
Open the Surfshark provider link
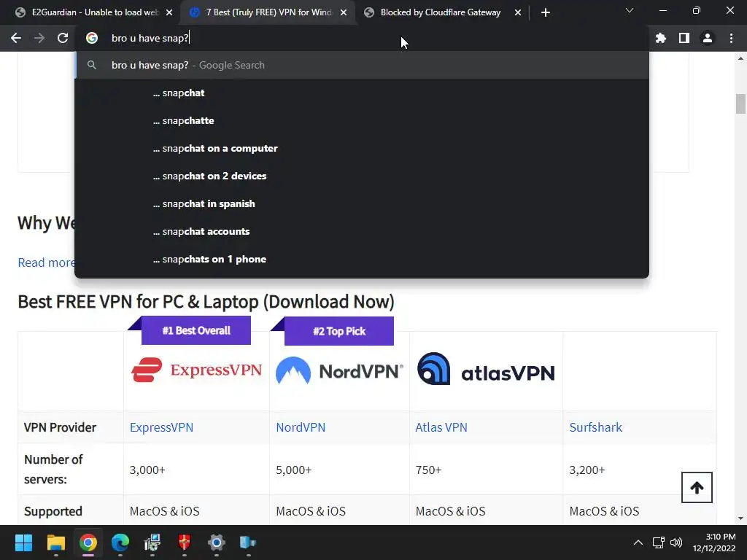pos(595,427)
